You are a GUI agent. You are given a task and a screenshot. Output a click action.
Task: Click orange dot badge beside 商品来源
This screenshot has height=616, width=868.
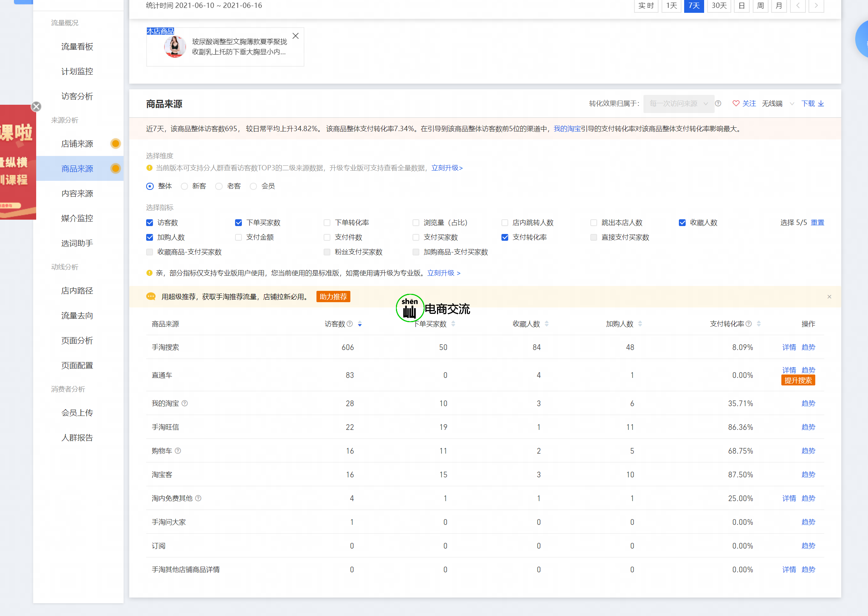(116, 168)
